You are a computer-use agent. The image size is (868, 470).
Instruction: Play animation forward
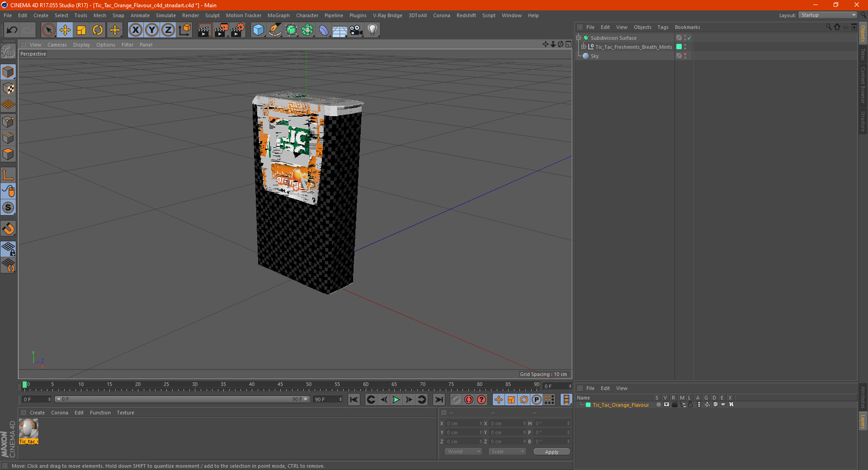396,399
